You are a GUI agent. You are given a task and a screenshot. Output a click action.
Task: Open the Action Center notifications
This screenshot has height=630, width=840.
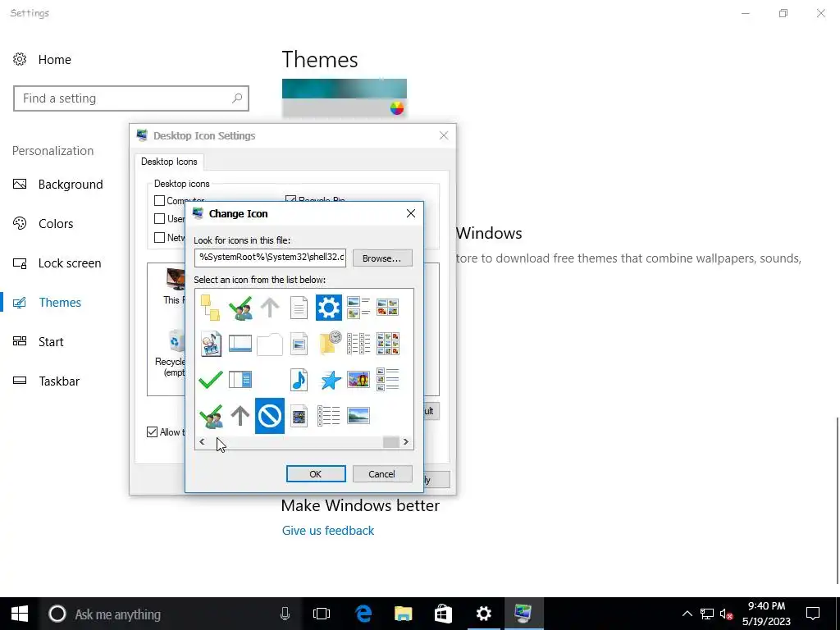[813, 614]
